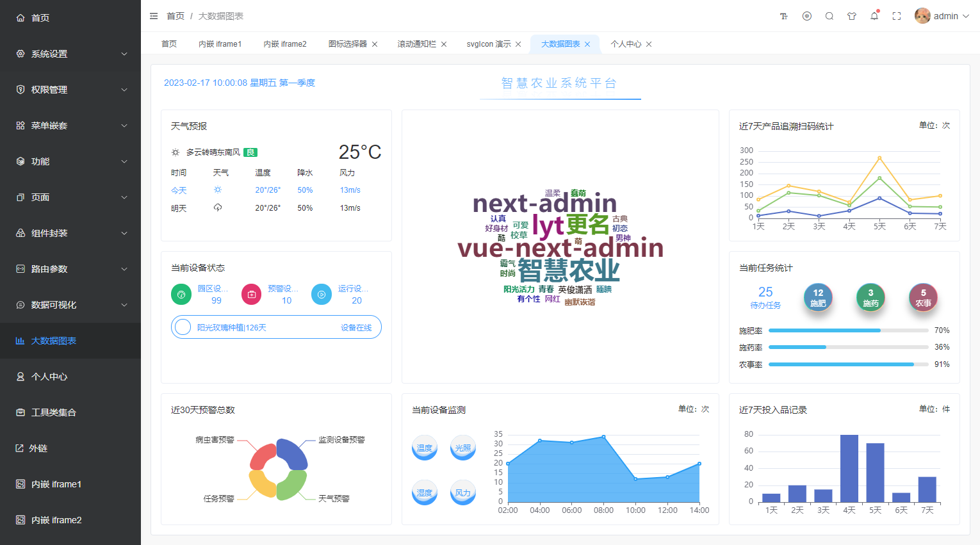The width and height of the screenshot is (980, 545).
Task: Open 内嵌 iframe1 in the sidebar
Action: [70, 484]
